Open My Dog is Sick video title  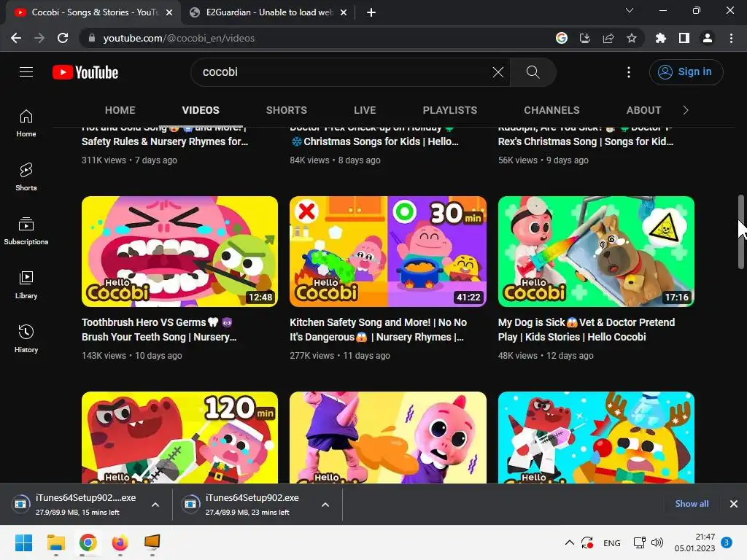click(x=587, y=330)
